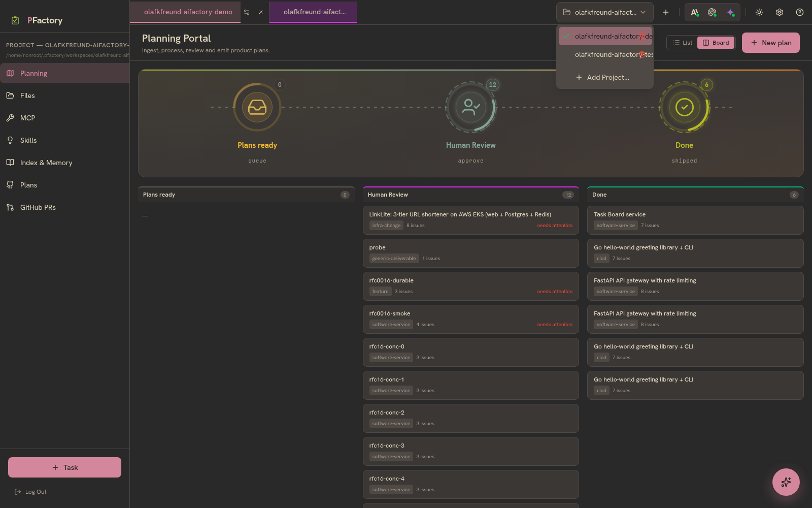Screen dimensions: 812x508
Task: Toggle the light/dark theme sun icon
Action: [x=759, y=12]
